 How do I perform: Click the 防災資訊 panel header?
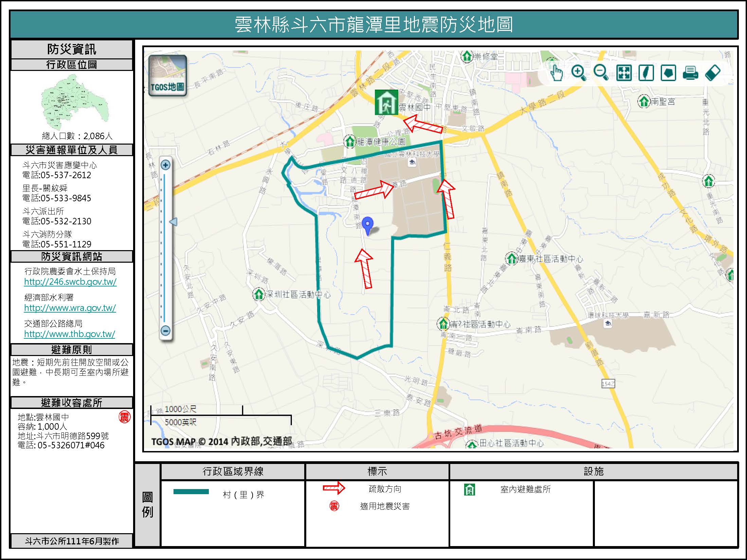72,50
